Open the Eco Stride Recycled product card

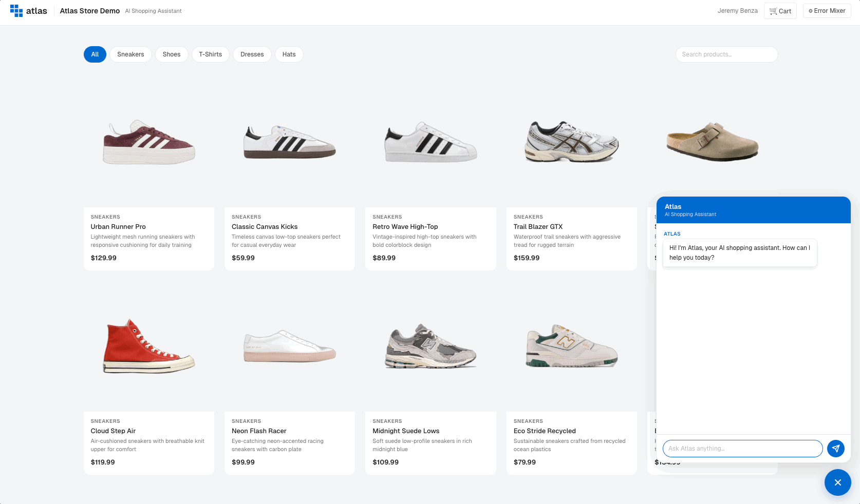pos(571,441)
